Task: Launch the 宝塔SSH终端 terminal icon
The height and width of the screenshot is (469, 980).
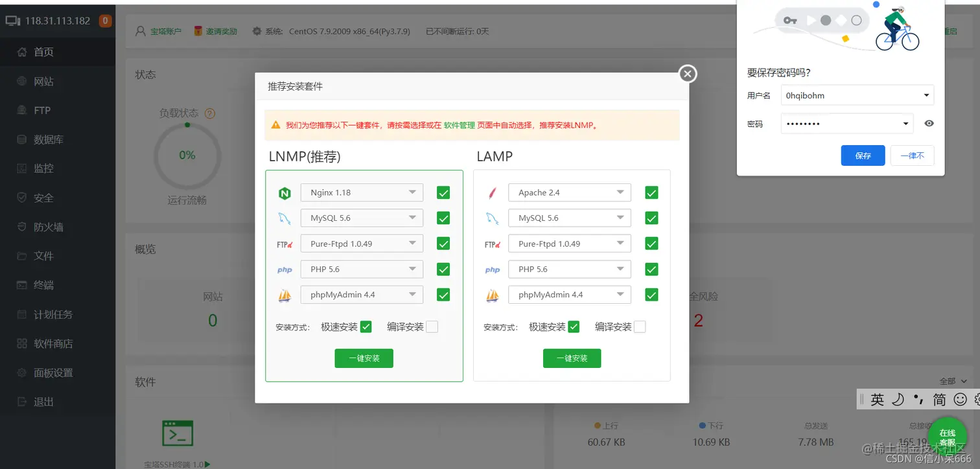Action: tap(178, 433)
